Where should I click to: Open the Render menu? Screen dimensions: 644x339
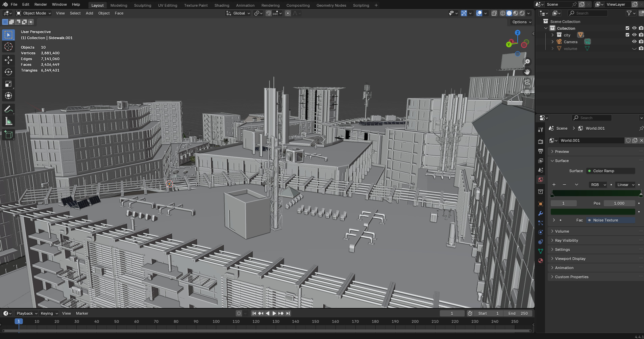(x=41, y=4)
